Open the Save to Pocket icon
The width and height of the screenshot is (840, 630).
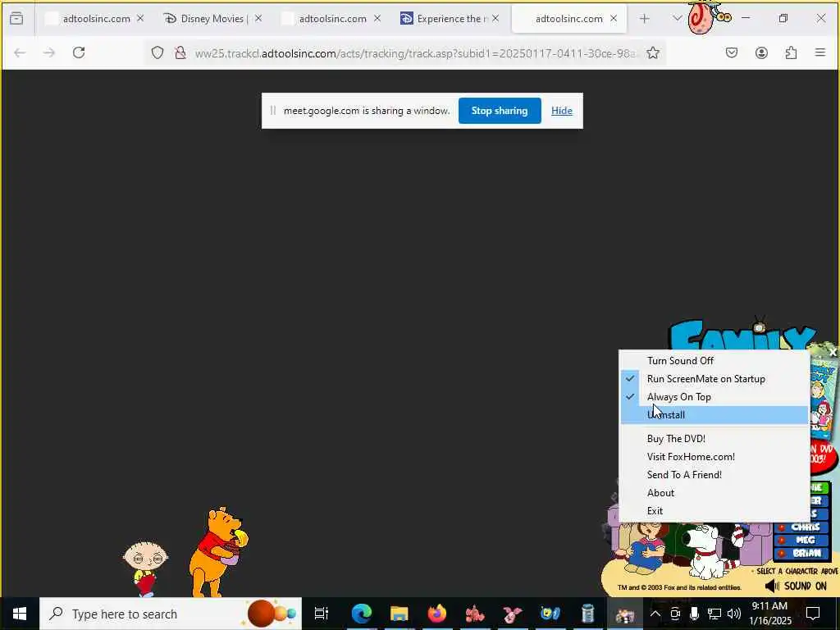point(732,52)
